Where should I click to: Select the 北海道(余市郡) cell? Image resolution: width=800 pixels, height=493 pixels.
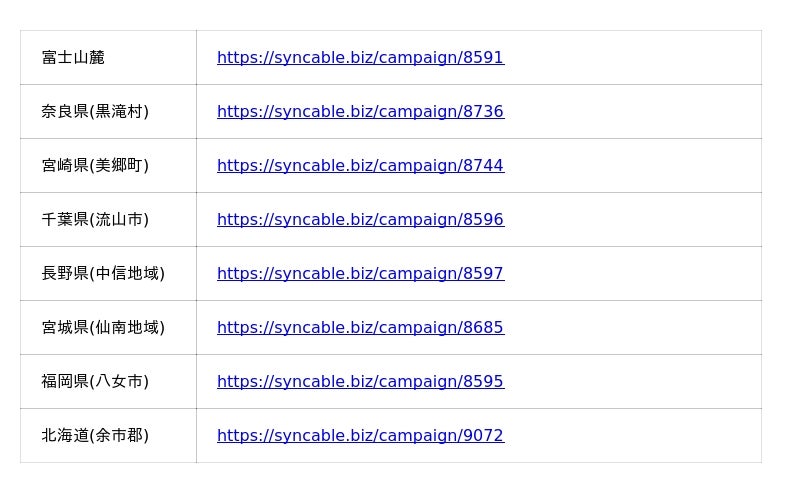[x=95, y=436]
